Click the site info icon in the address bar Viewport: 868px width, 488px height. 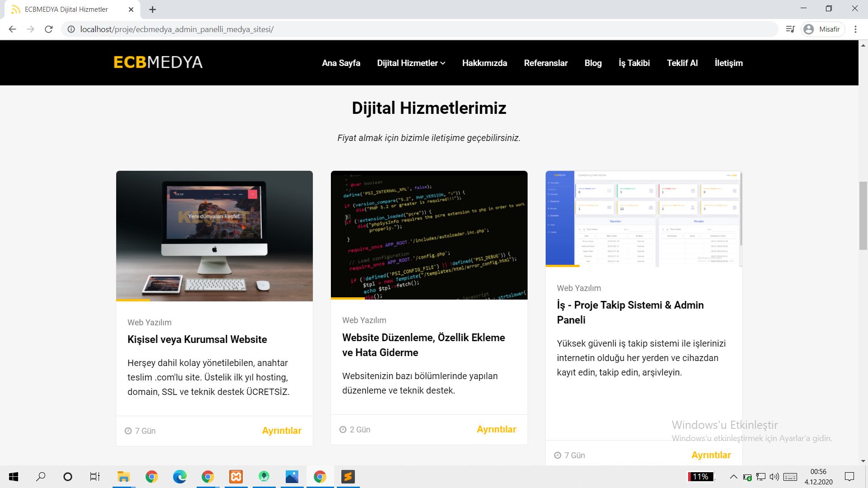point(71,29)
